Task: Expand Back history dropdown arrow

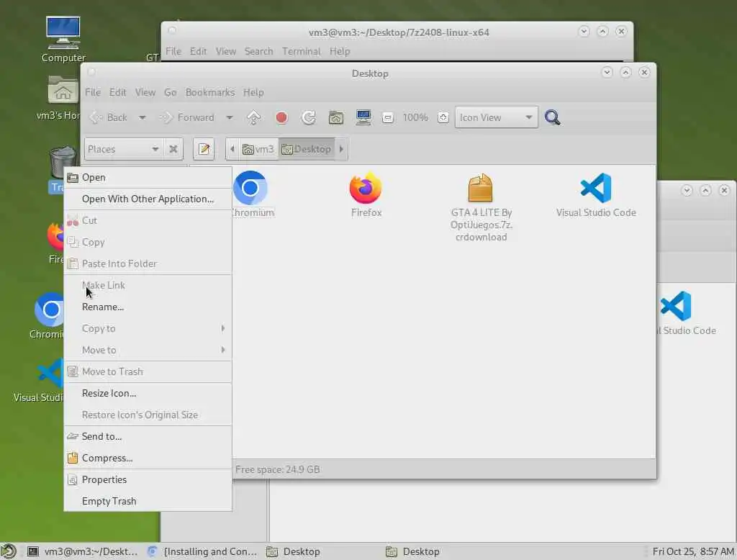Action: (x=142, y=117)
